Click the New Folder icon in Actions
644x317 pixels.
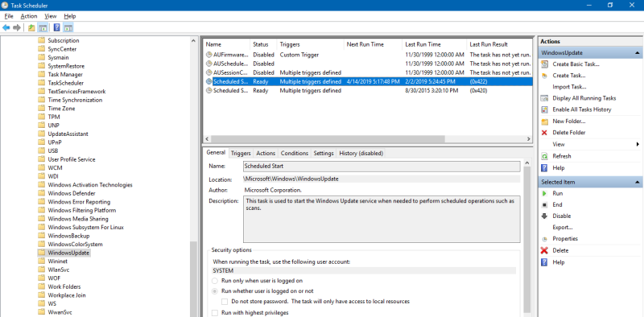[x=545, y=121]
